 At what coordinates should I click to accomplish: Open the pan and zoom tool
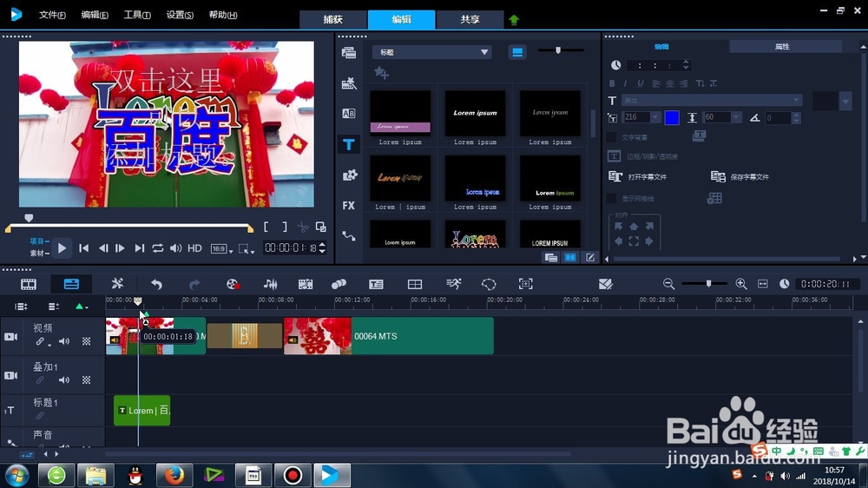click(x=525, y=284)
